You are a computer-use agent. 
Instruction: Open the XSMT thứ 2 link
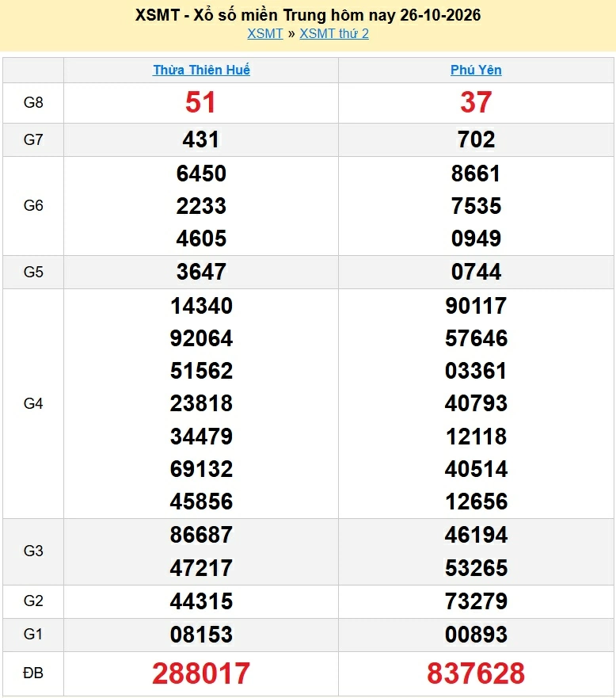334,34
